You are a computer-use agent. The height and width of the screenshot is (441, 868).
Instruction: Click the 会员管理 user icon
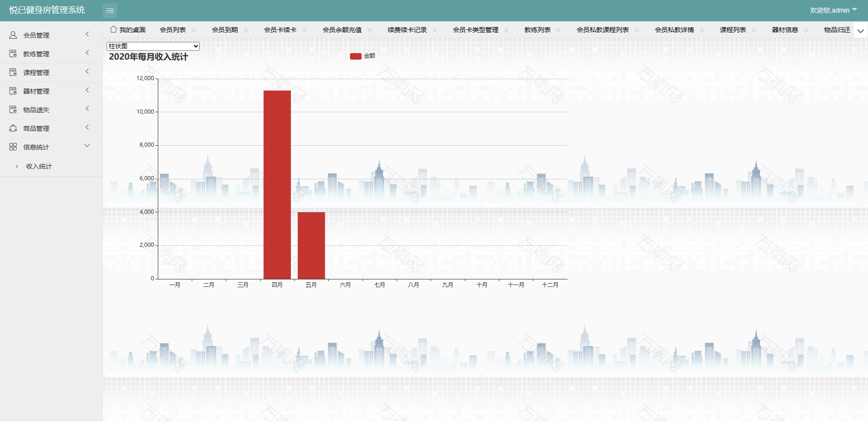click(x=13, y=35)
